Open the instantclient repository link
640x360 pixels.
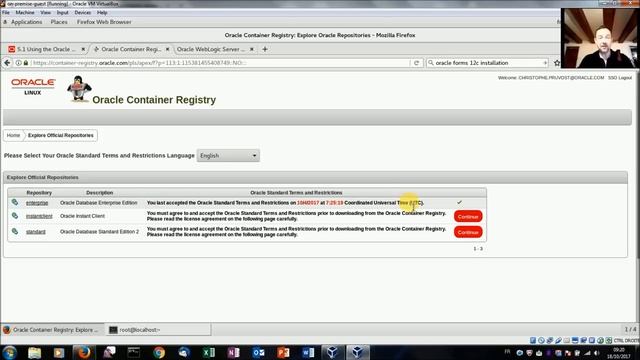click(39, 216)
